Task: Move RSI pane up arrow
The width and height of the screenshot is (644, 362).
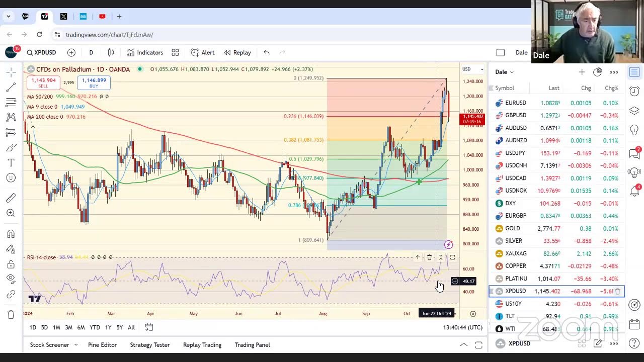Action: pos(418,257)
